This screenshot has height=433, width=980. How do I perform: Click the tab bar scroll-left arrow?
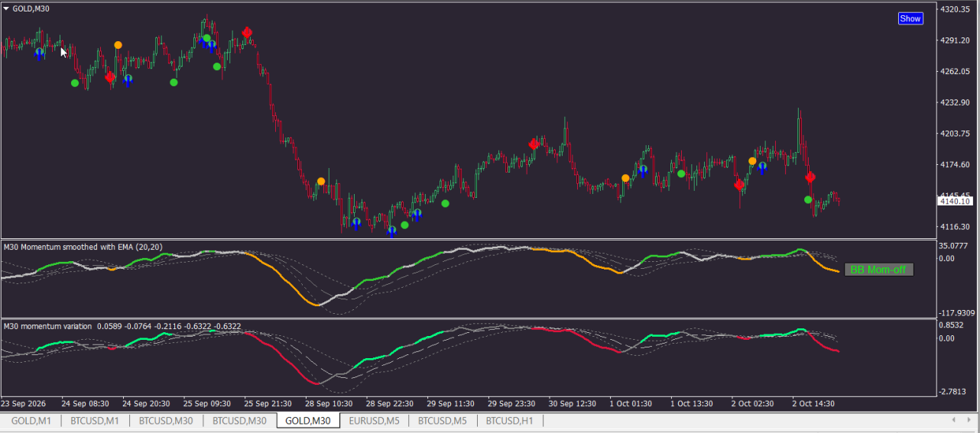pos(952,420)
